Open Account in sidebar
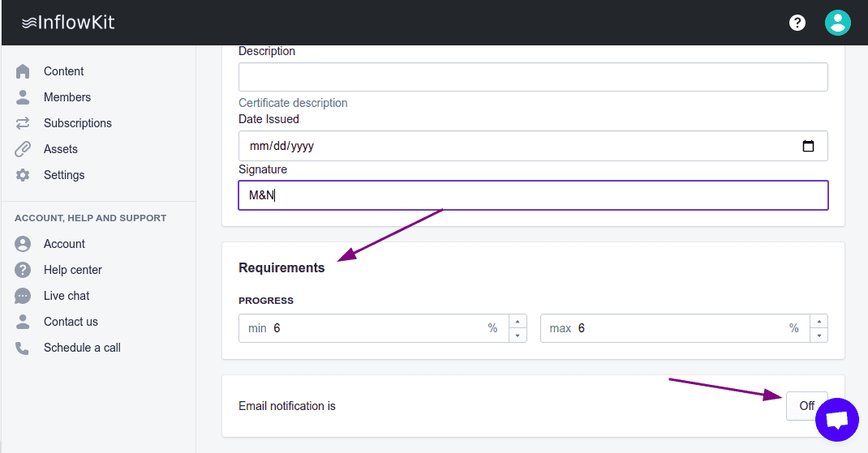This screenshot has width=868, height=453. (x=64, y=244)
